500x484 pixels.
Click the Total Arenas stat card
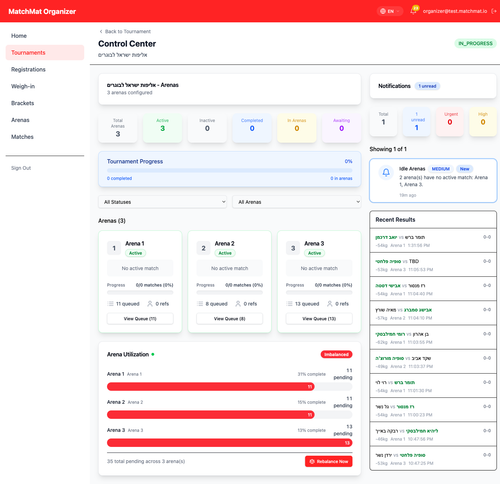coord(118,128)
